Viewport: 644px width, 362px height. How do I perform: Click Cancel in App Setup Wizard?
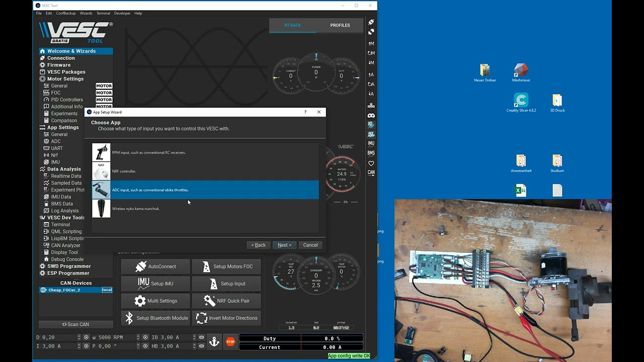[310, 245]
